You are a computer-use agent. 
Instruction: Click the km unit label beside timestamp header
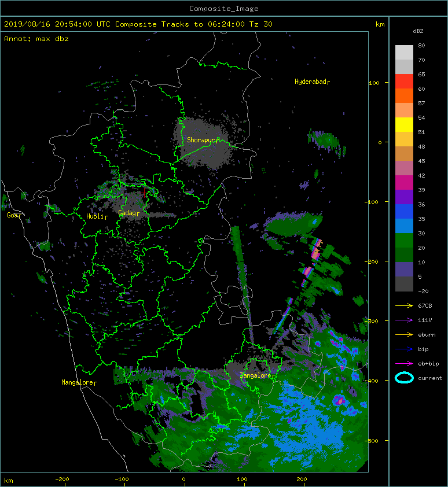point(380,24)
